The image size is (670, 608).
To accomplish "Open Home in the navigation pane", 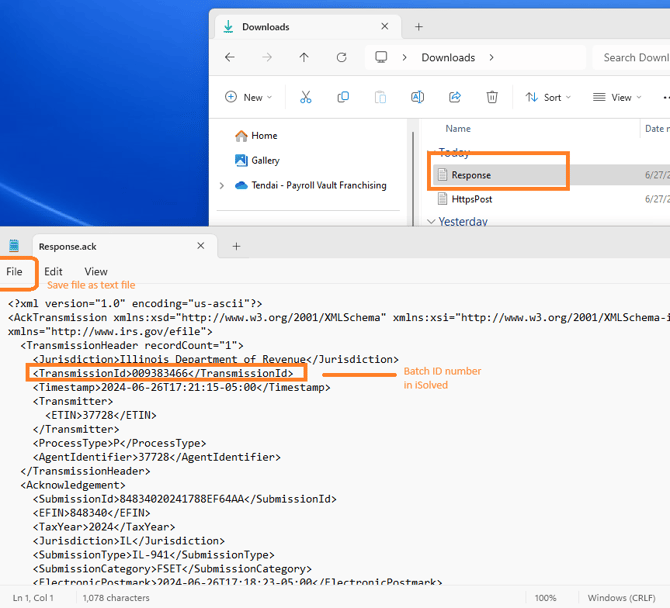I will [256, 136].
